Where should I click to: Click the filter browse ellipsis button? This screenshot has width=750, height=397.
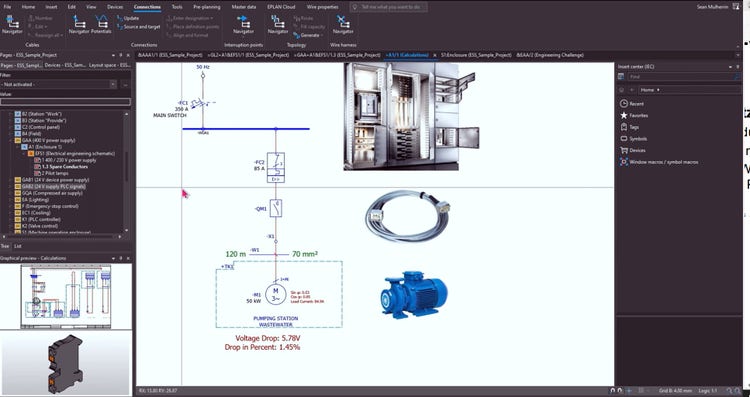click(x=125, y=84)
